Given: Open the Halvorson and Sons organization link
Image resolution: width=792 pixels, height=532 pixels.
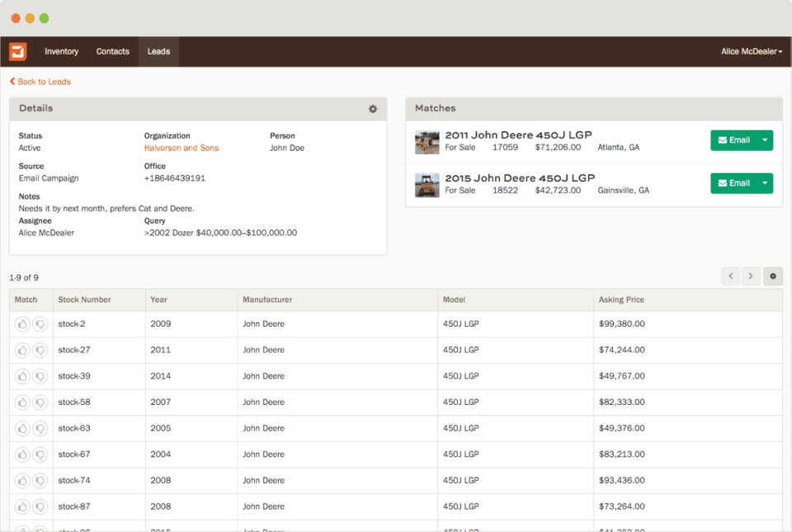Looking at the screenshot, I should [x=181, y=148].
